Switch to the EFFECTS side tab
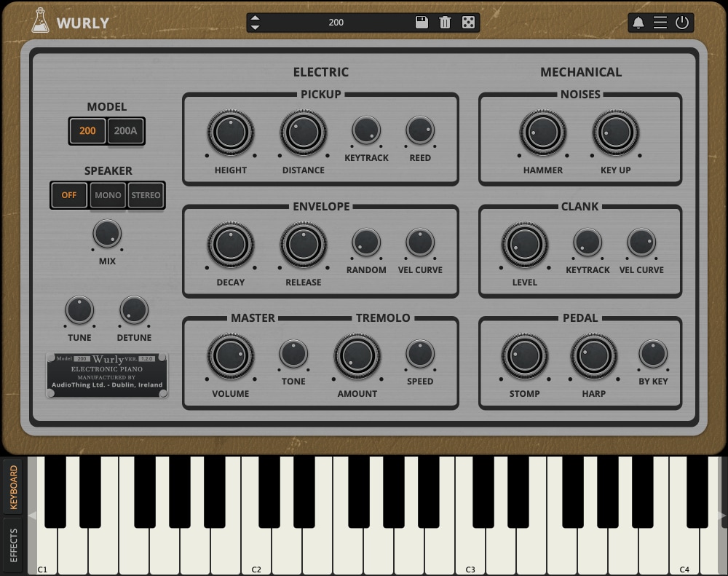The width and height of the screenshot is (728, 576). (13, 545)
